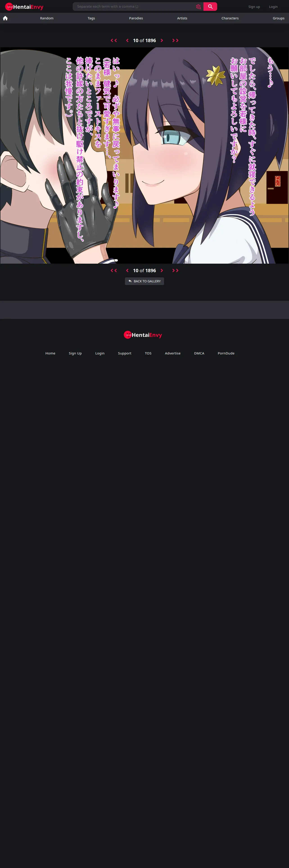289x868 pixels.
Task: Go to next page with bottom right arrow
Action: 162,271
